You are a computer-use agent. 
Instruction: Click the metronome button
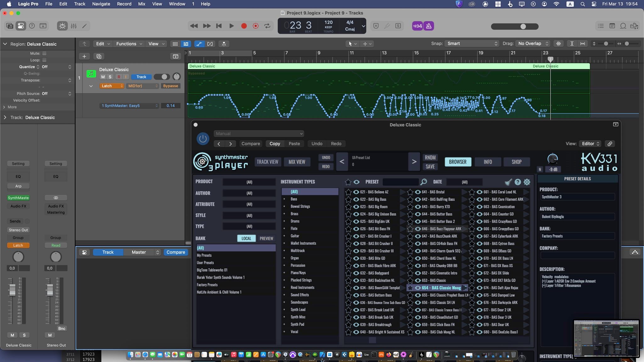[429, 26]
